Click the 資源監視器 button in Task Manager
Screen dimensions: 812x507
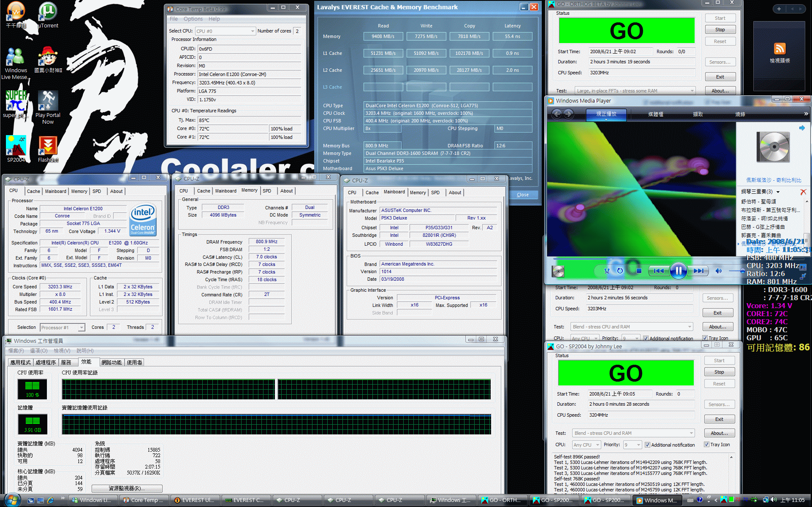click(x=127, y=488)
